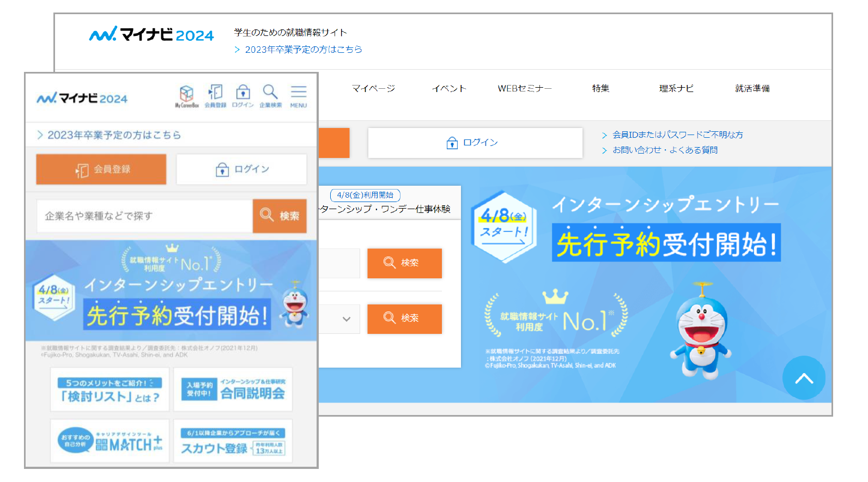868x482 pixels.
Task: Click the white ログイン button in mobile view
Action: (241, 169)
